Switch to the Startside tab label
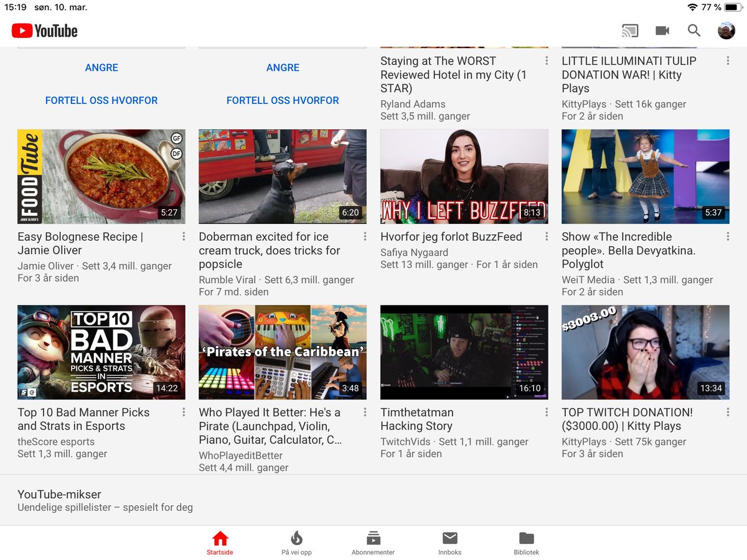Viewport: 747px width, 560px height. pos(220,552)
